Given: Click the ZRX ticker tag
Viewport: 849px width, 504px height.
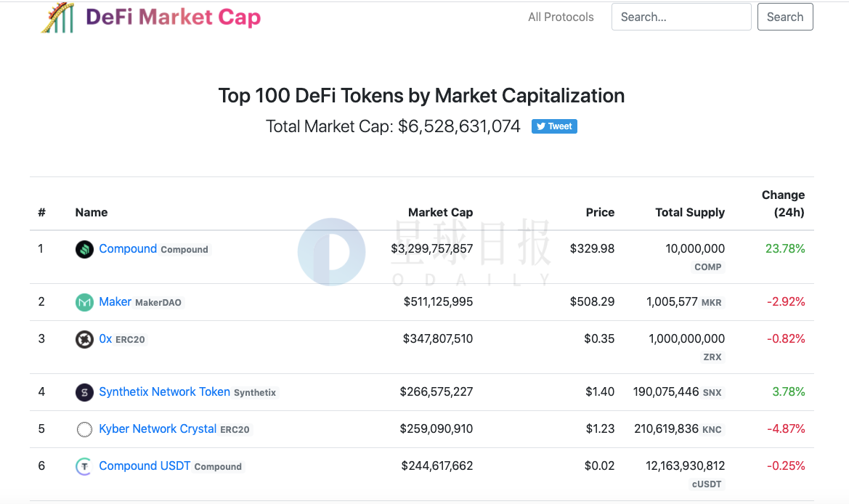Looking at the screenshot, I should [x=712, y=357].
